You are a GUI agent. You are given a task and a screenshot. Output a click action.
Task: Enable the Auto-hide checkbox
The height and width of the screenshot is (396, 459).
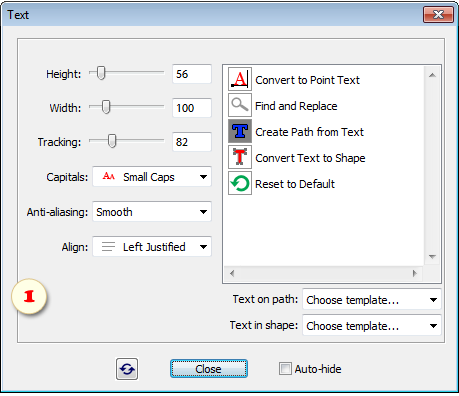point(285,369)
